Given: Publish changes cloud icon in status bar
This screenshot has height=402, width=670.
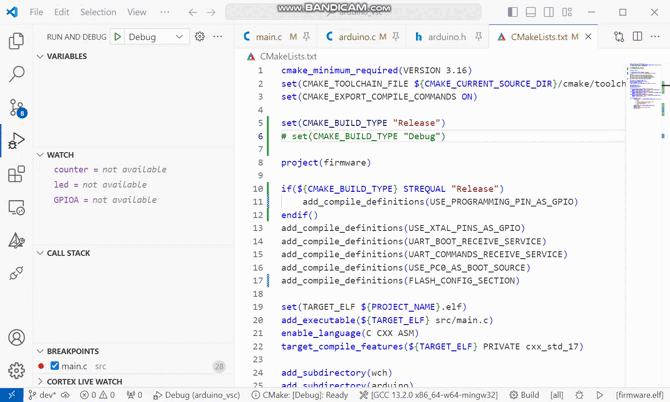Looking at the screenshot, I should [65, 395].
